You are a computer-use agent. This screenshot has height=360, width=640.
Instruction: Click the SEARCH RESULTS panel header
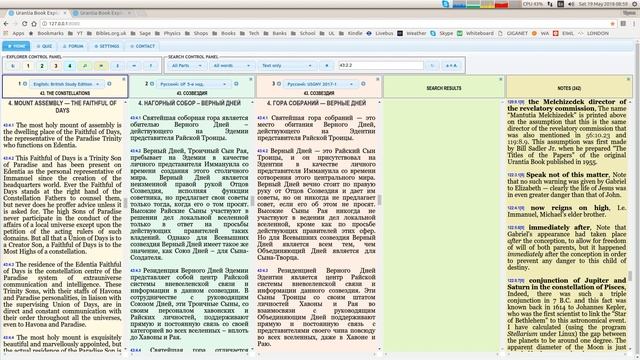coord(444,88)
